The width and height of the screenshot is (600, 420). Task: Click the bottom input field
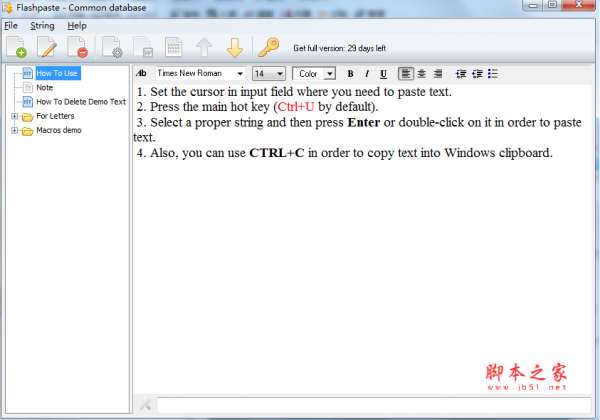[373, 405]
